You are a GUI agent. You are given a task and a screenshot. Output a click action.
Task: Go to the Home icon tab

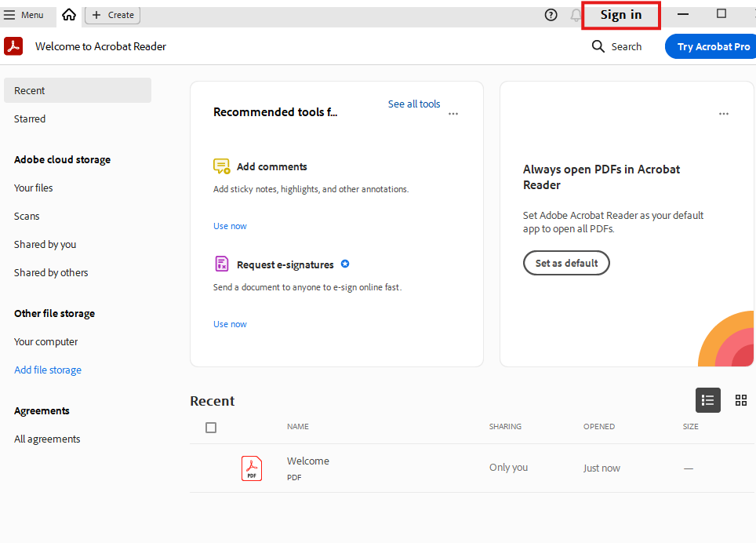[69, 15]
